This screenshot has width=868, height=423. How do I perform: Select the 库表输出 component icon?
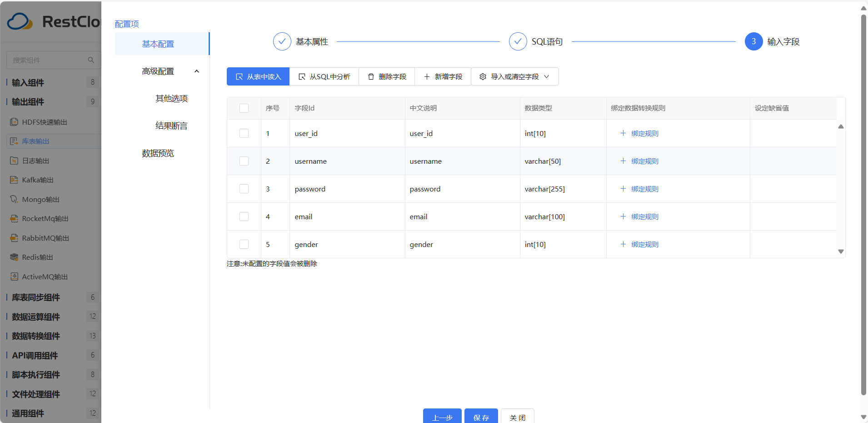pos(14,141)
